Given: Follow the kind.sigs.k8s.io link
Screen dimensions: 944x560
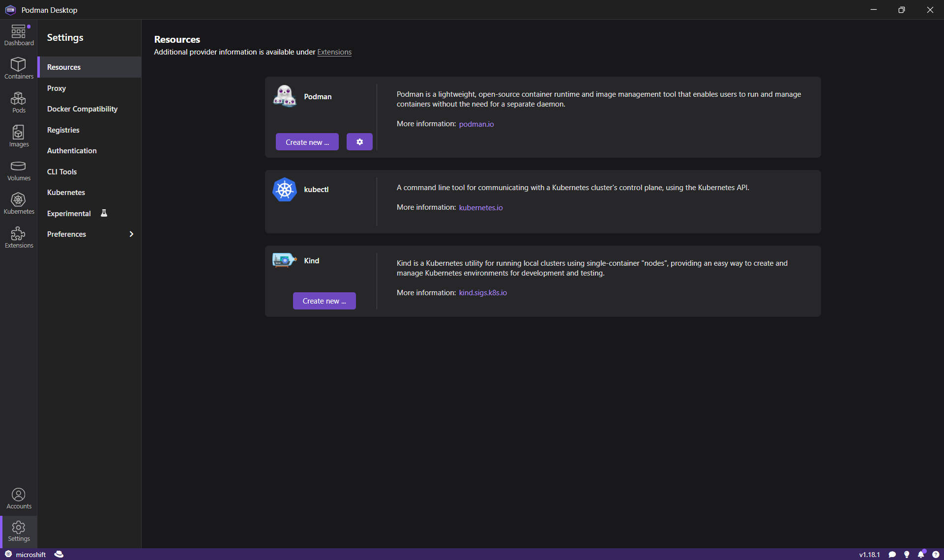Looking at the screenshot, I should [x=482, y=293].
